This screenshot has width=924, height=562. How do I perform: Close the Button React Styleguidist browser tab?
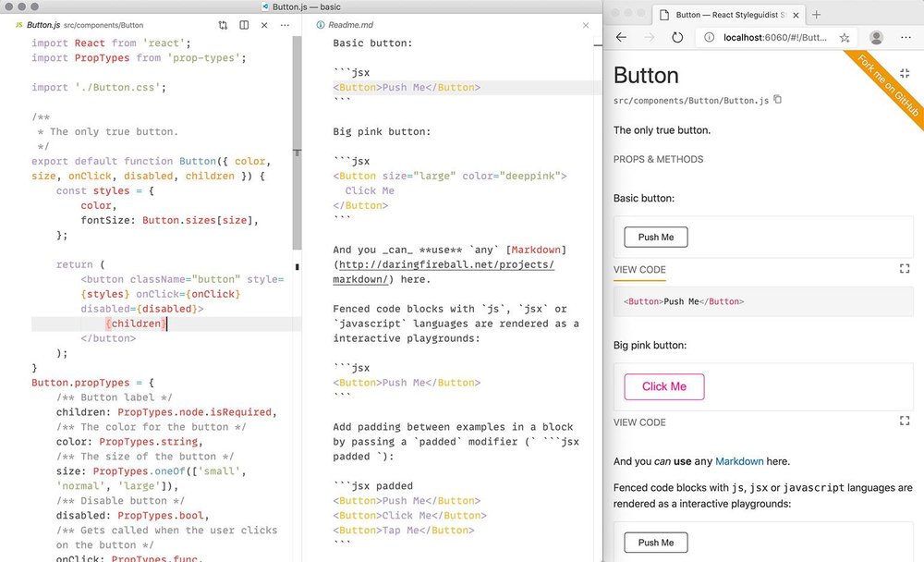[x=796, y=15]
